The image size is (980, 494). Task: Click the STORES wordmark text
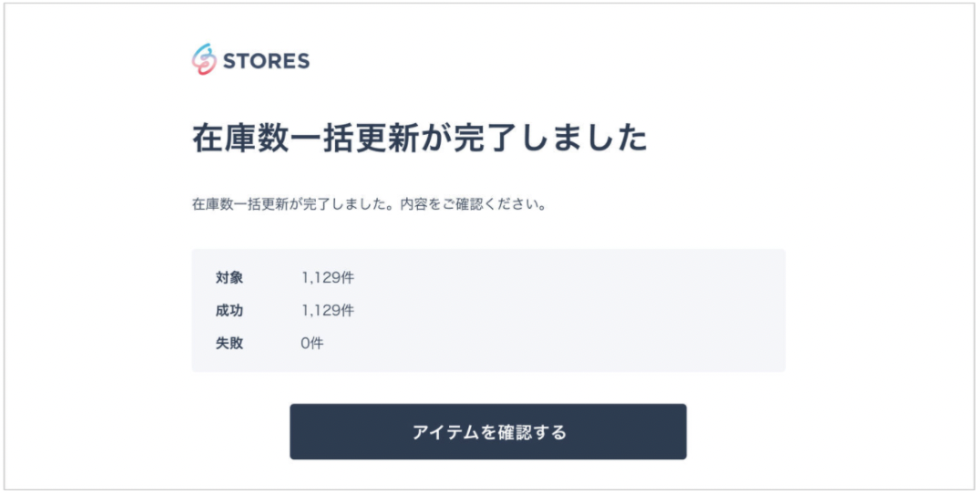pyautogui.click(x=266, y=61)
